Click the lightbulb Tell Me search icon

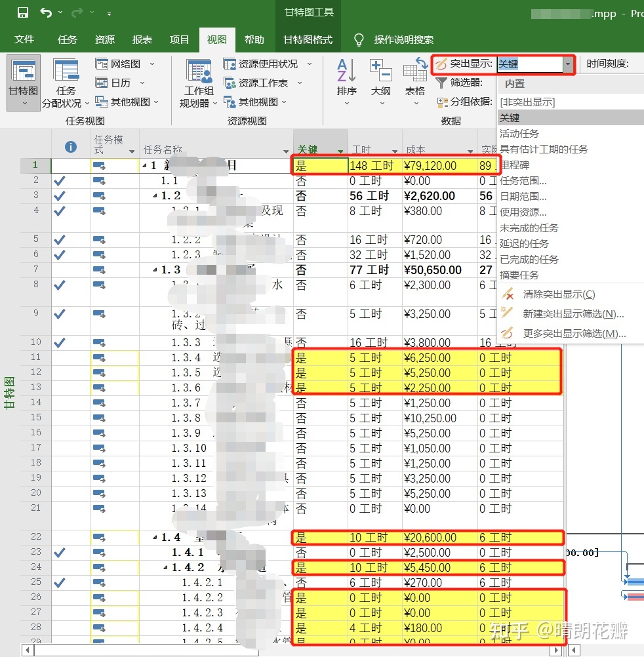point(359,40)
